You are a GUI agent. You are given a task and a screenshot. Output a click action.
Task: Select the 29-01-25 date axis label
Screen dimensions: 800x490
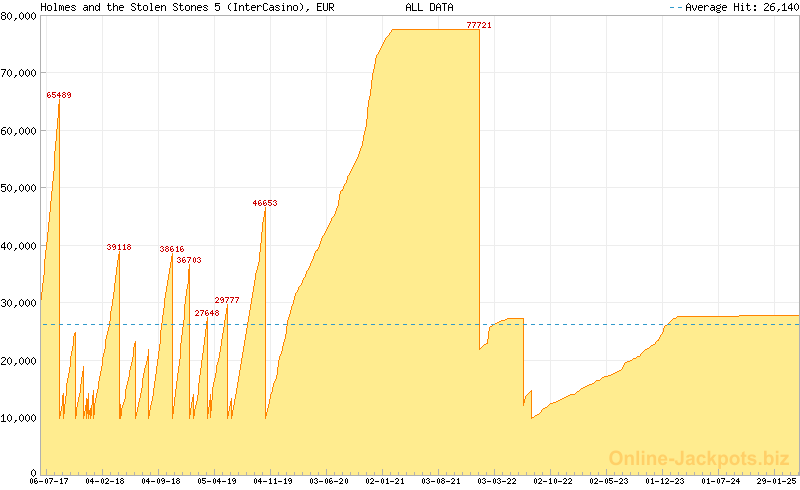click(776, 481)
